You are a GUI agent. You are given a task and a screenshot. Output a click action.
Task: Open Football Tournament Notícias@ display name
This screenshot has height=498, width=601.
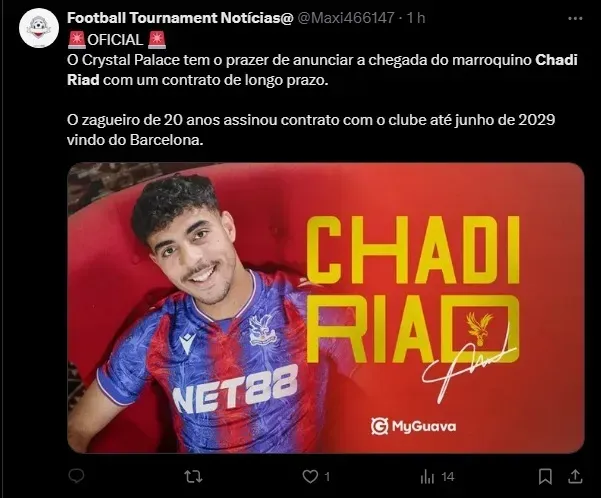pyautogui.click(x=180, y=18)
